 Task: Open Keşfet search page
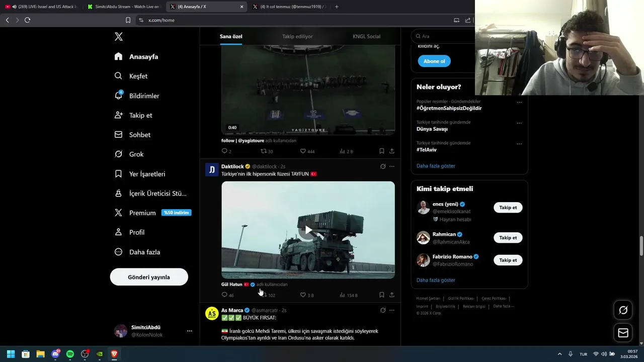(x=131, y=76)
